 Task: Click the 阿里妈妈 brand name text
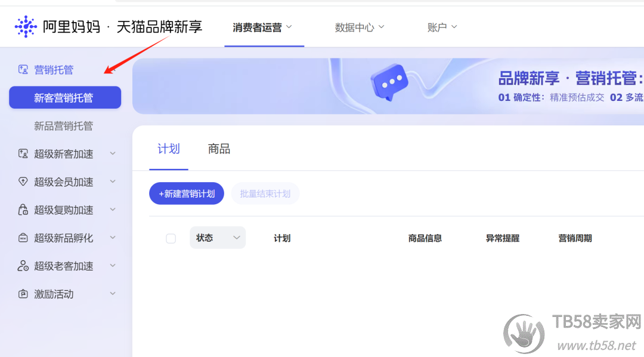tap(72, 27)
